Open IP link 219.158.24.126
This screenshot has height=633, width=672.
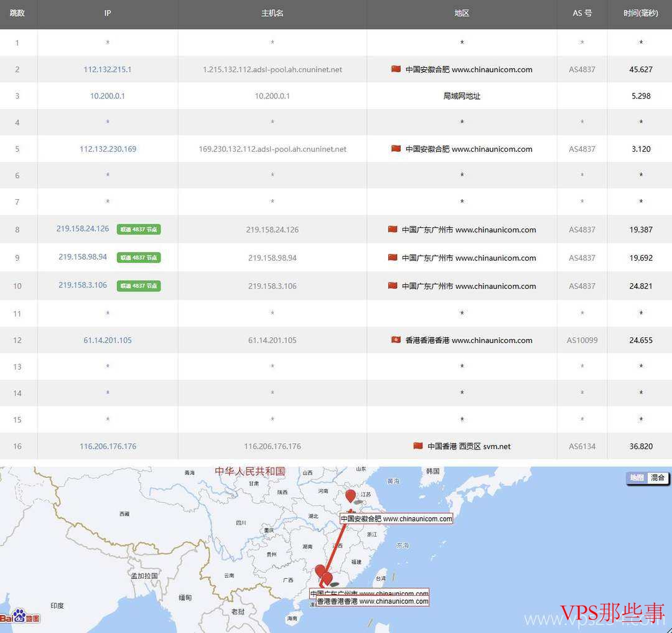(83, 229)
